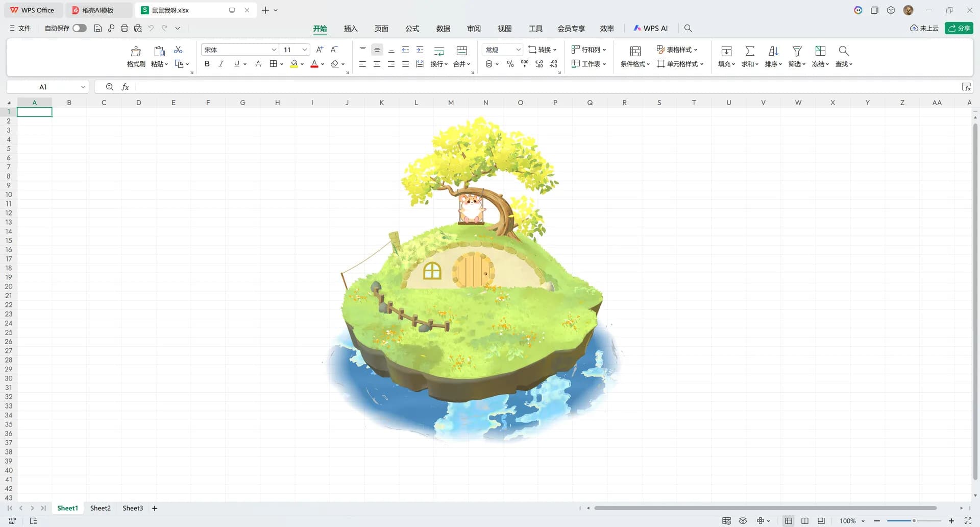Viewport: 980px width, 527px height.
Task: Open the number format dropdown (常规)
Action: [x=518, y=50]
